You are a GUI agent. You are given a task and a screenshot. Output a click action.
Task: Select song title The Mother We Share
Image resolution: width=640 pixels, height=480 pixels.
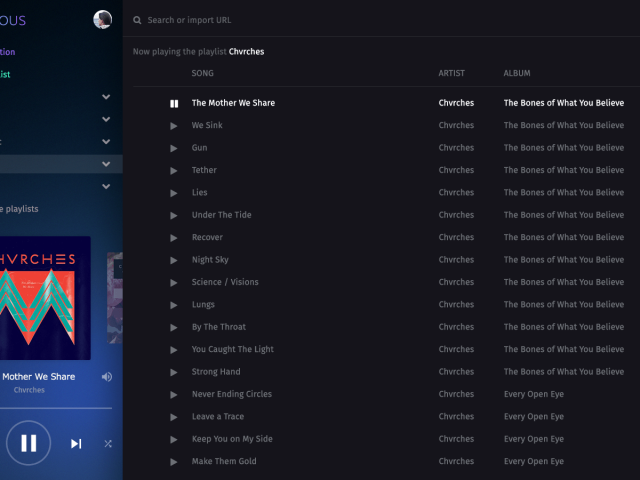pos(233,103)
